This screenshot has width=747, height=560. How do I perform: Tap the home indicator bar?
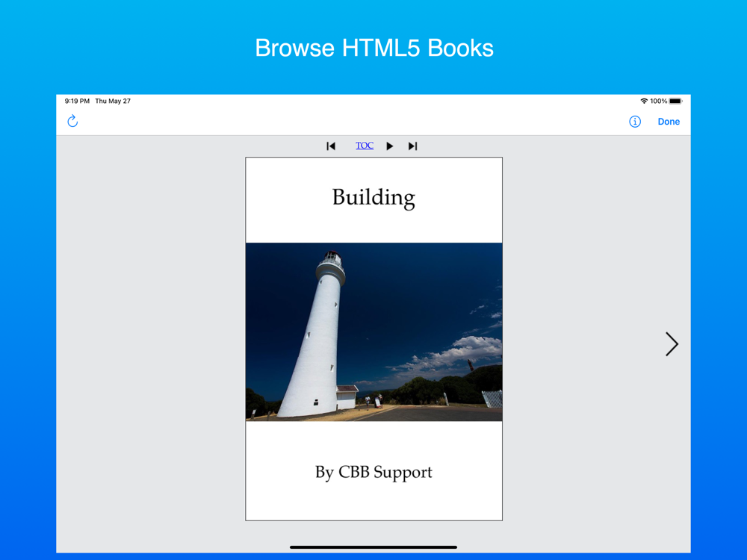tap(373, 547)
